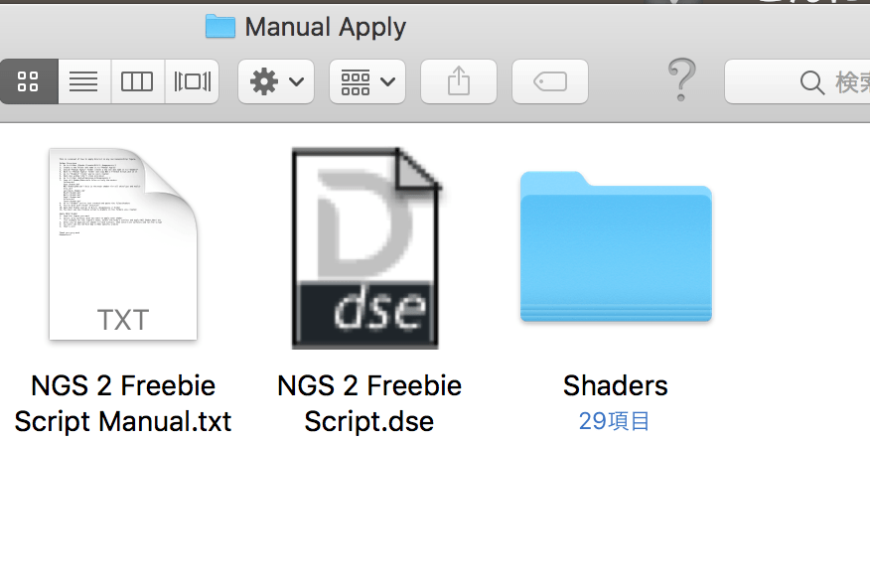Screen dimensions: 870x588
Task: Click the Share toolbar button
Action: (458, 81)
